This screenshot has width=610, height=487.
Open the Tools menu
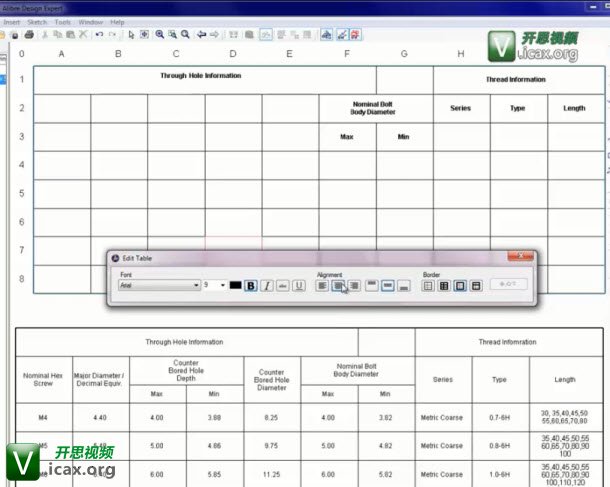click(x=63, y=22)
